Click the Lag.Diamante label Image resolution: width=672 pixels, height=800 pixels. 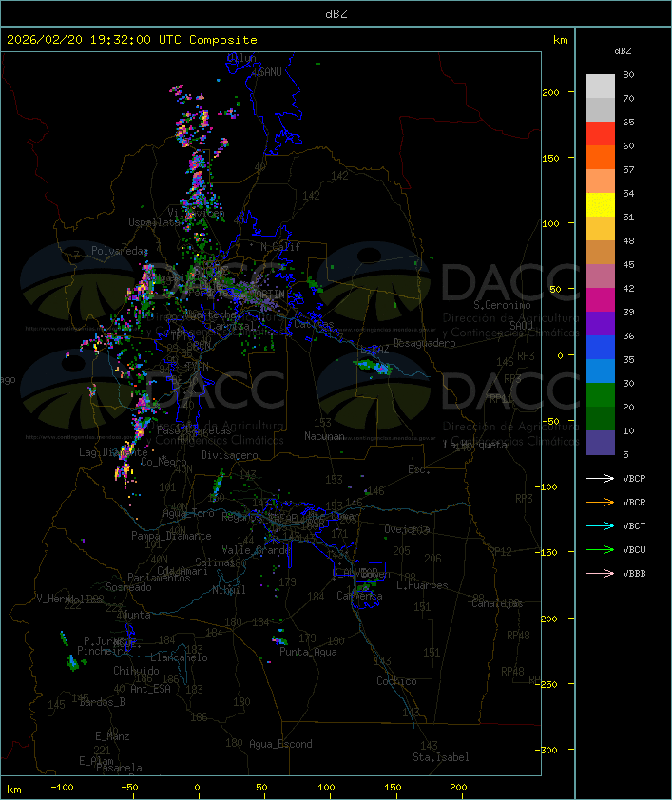113,452
